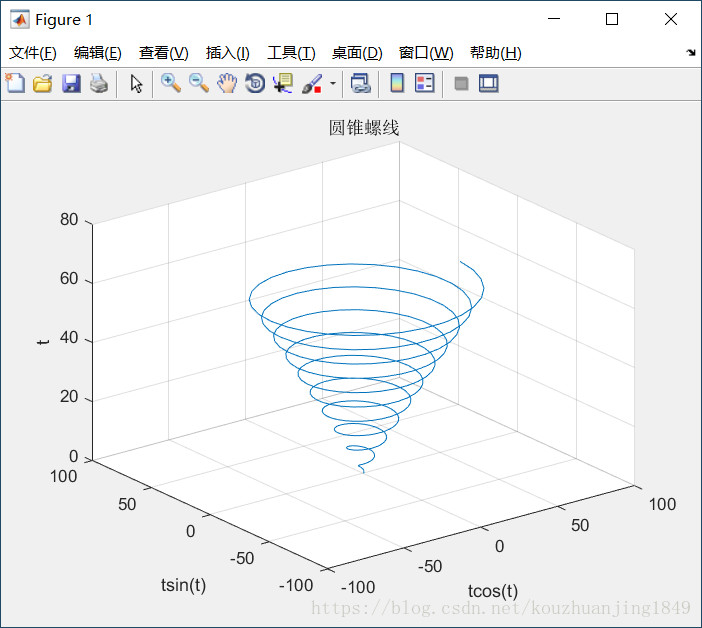Click the dock figure arrow icon
Screen dimensions: 702x628
coord(691,52)
